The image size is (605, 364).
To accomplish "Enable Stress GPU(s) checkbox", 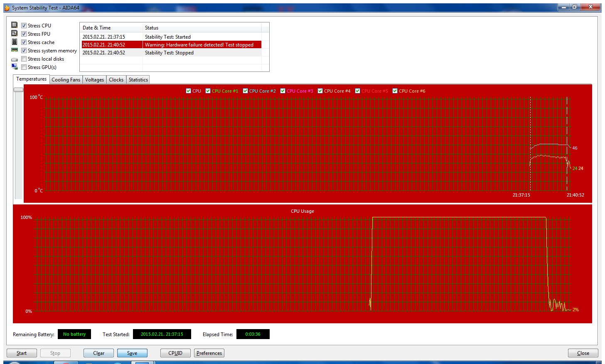I will 24,67.
